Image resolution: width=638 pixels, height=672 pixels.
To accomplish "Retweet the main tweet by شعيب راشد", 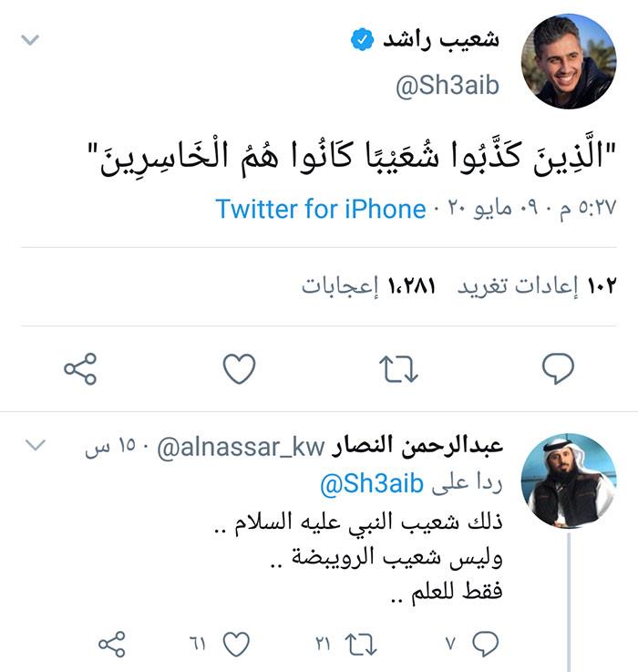I will [398, 368].
